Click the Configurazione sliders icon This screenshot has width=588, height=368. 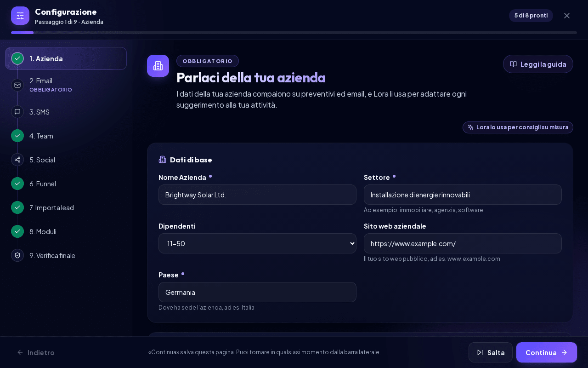pos(20,16)
